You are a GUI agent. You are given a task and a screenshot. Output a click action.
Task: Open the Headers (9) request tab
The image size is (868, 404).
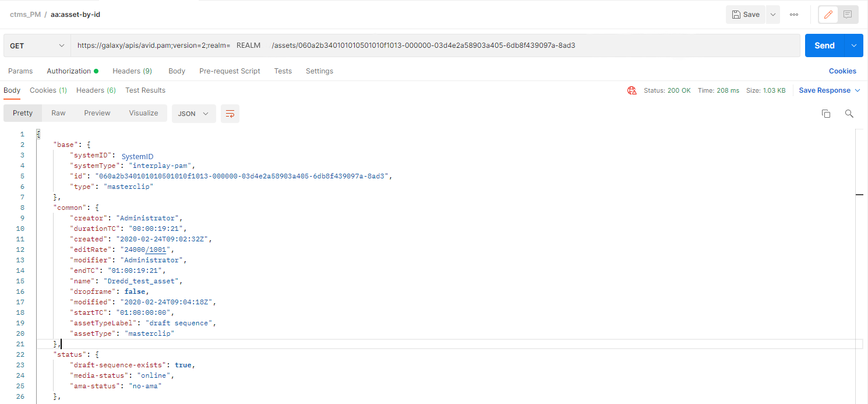[x=132, y=71]
